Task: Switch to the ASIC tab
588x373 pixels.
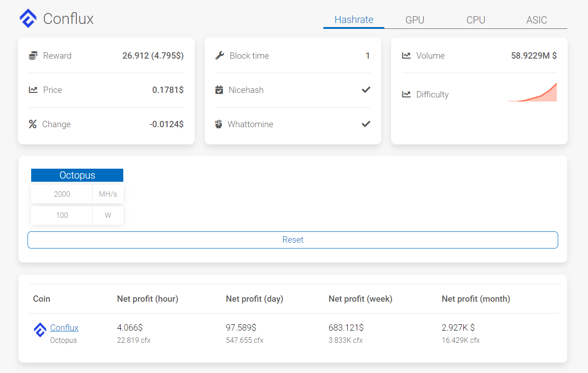Action: [x=537, y=20]
